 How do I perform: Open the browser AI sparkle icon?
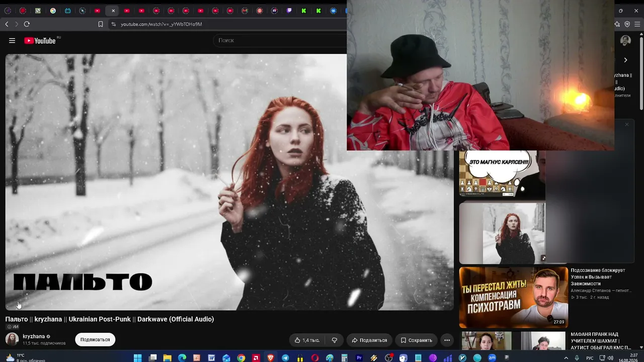pyautogui.click(x=617, y=24)
